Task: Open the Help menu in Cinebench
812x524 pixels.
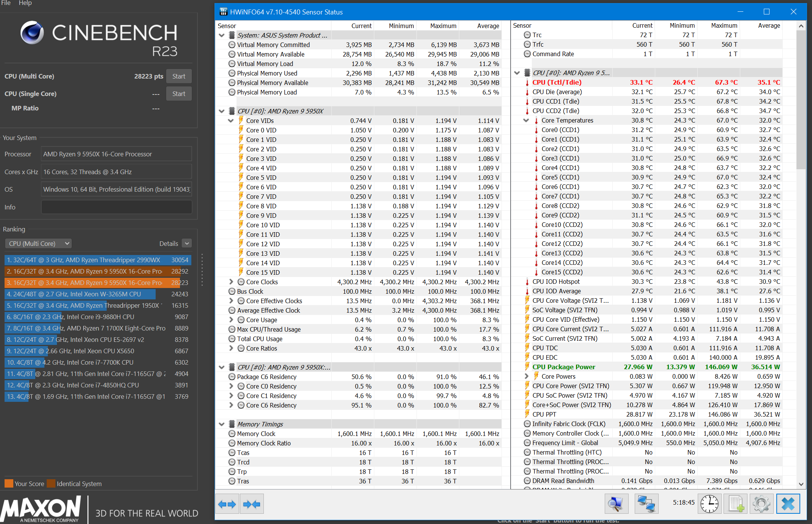Action: pyautogui.click(x=25, y=3)
